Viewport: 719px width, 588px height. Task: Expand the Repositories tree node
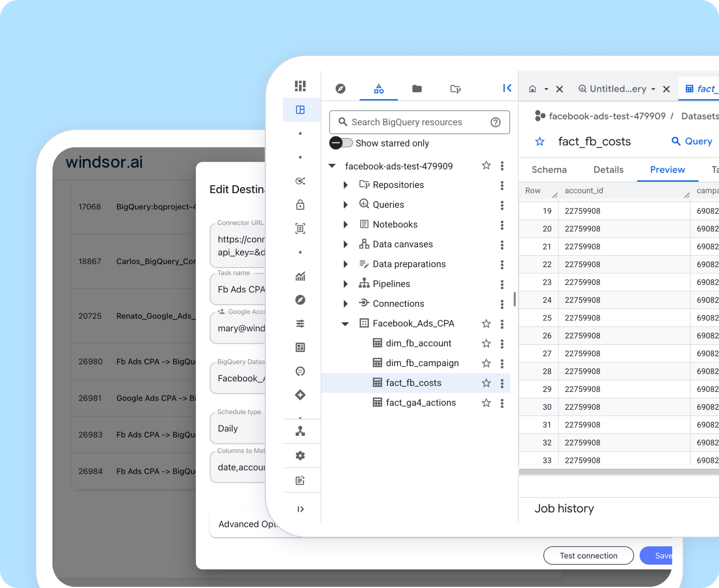click(345, 185)
